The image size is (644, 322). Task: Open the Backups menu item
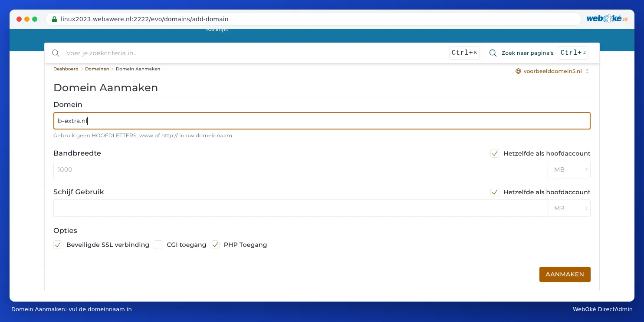[217, 30]
